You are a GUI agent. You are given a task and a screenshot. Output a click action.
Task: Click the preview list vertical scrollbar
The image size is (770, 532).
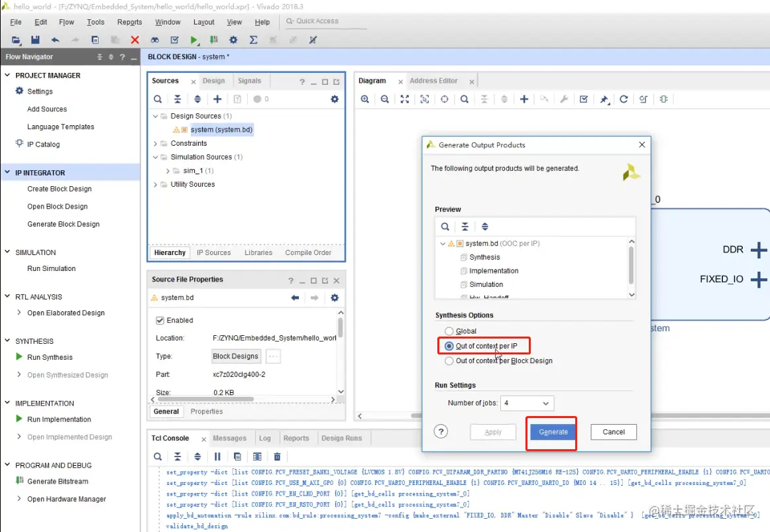click(x=631, y=266)
